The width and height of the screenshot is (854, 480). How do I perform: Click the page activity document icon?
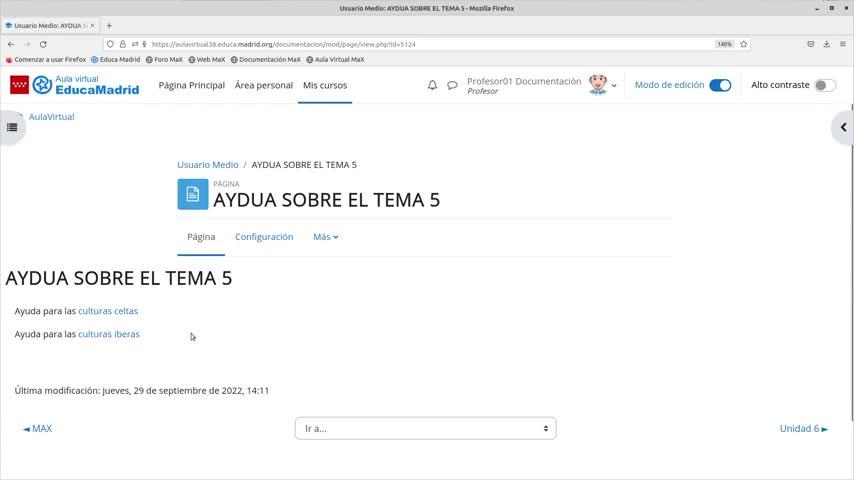pyautogui.click(x=193, y=194)
